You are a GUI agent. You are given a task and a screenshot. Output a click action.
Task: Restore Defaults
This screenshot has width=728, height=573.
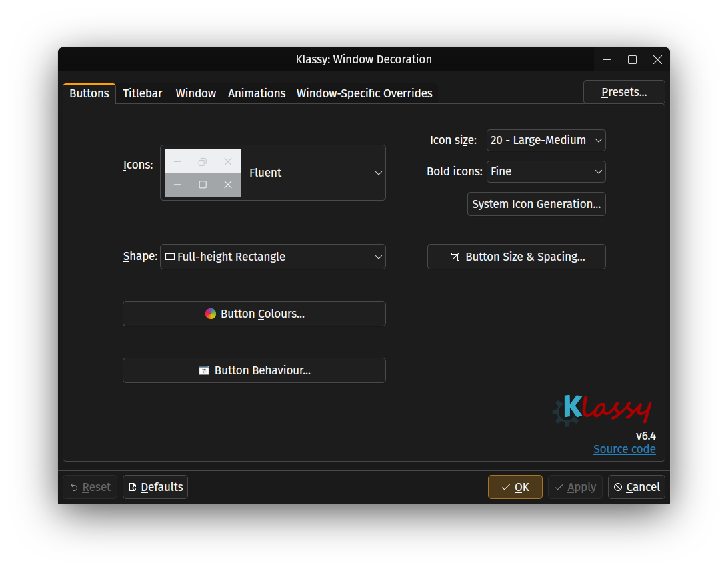155,487
